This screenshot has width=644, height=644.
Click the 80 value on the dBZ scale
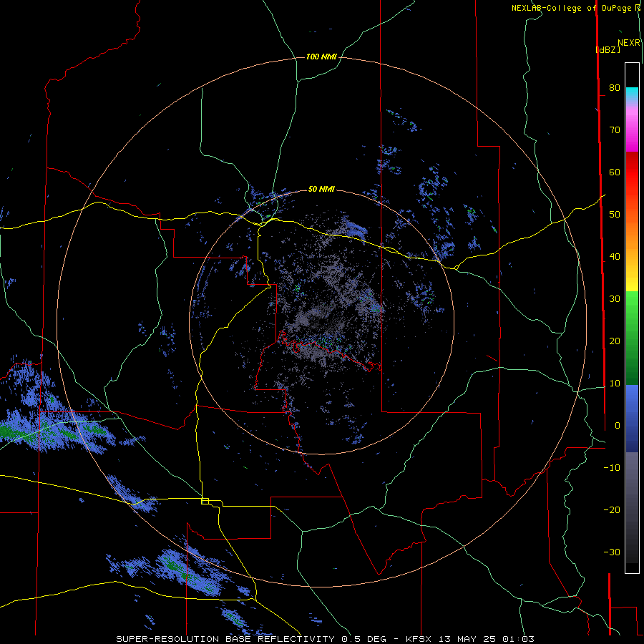coord(615,88)
